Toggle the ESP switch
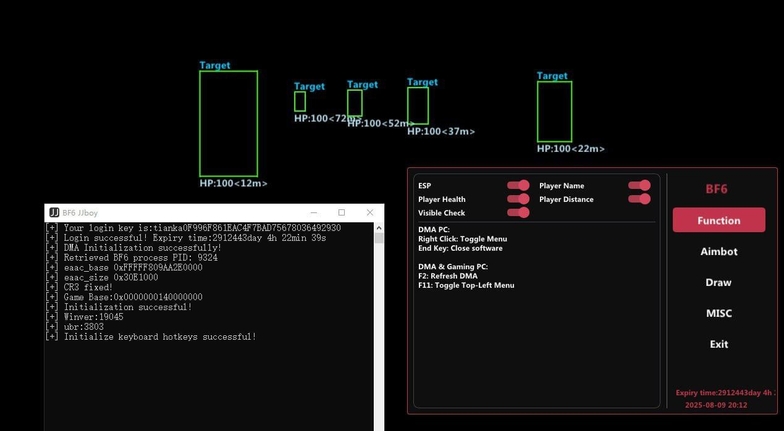Viewport: 784px width, 431px height. click(518, 186)
